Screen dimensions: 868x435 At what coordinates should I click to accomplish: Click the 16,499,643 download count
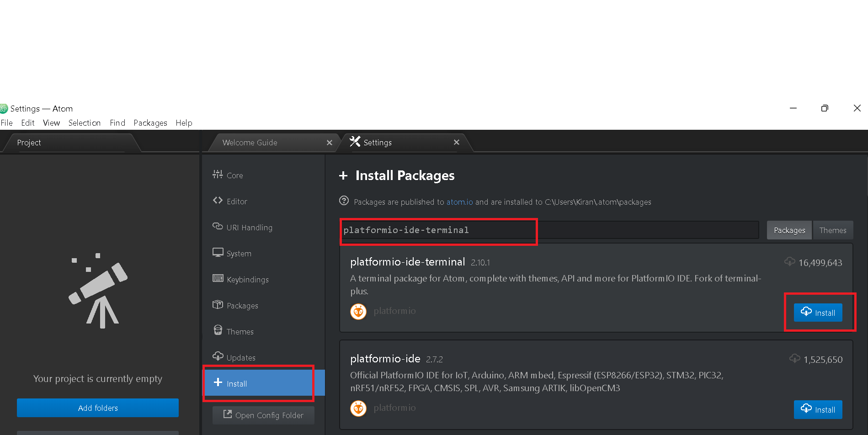click(820, 263)
